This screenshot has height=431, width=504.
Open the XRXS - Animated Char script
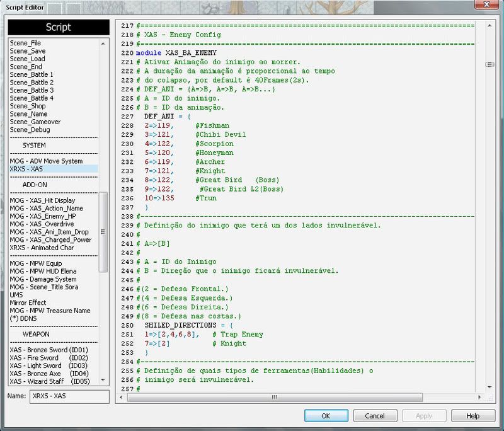tap(42, 248)
